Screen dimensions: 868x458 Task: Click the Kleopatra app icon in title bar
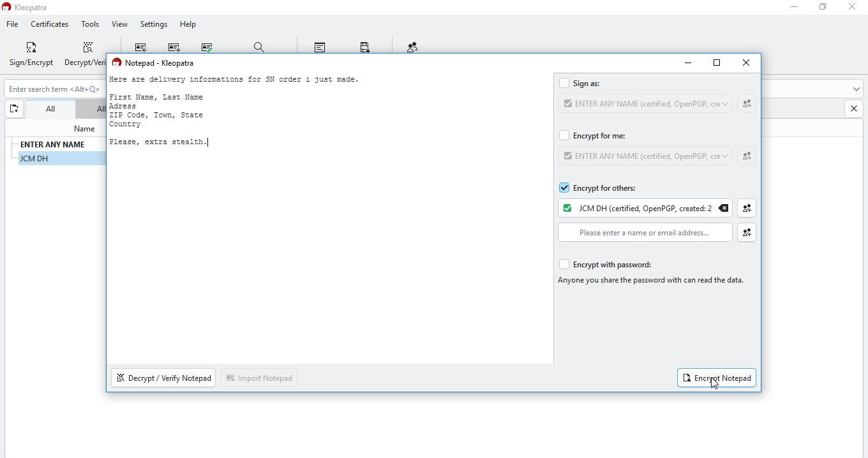coord(6,7)
